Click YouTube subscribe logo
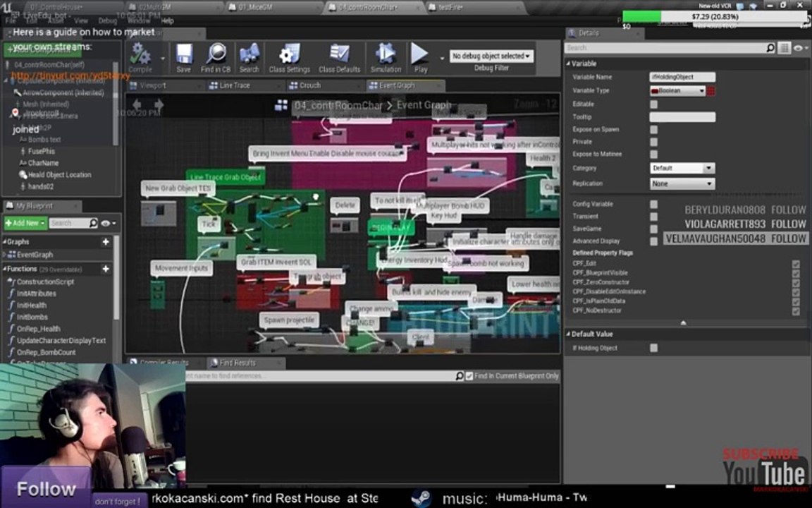The width and height of the screenshot is (812, 508). pyautogui.click(x=765, y=471)
